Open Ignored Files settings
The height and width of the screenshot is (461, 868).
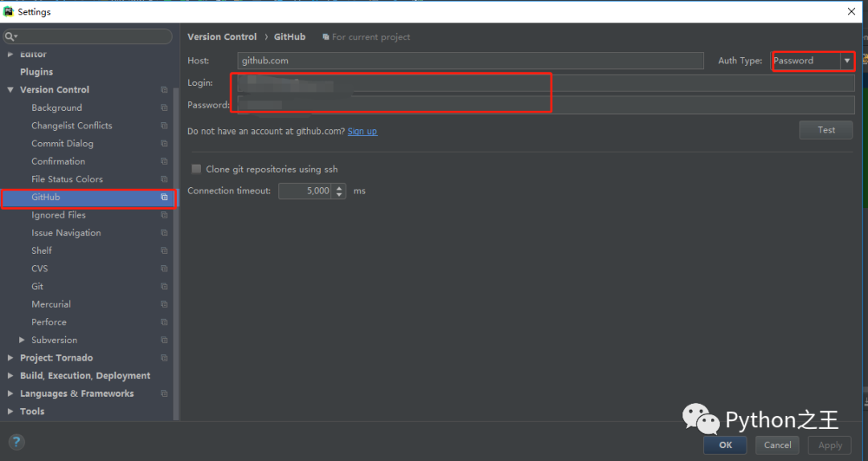(x=59, y=215)
